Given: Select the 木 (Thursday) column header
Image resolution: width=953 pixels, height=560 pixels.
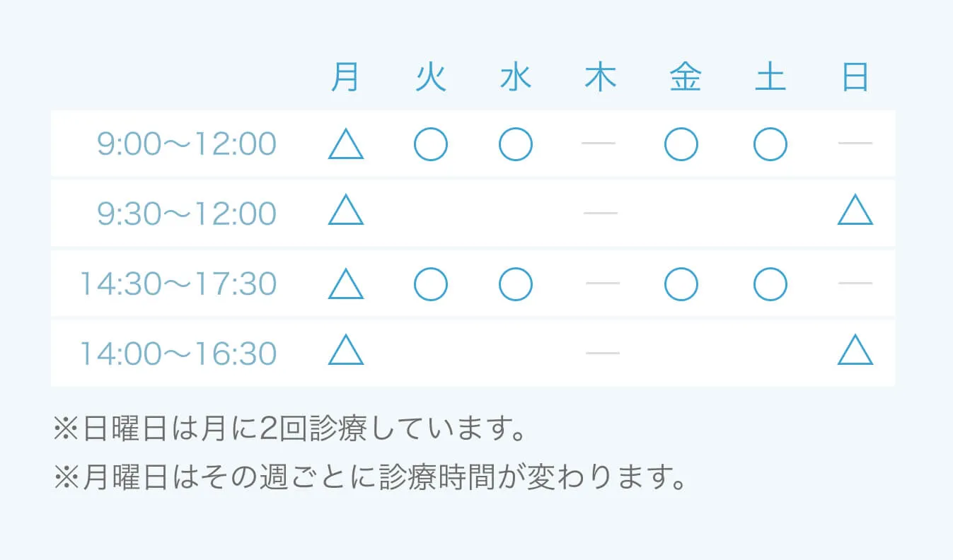Looking at the screenshot, I should point(601,78).
